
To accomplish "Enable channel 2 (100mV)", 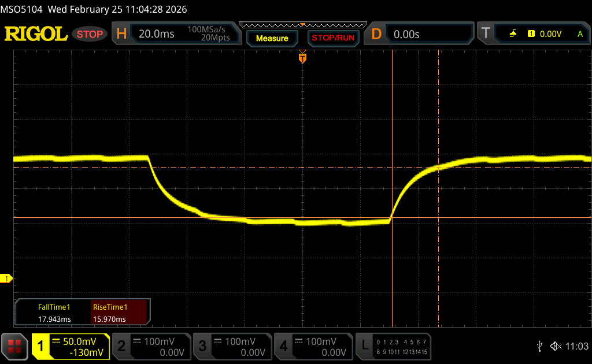I will pyautogui.click(x=150, y=346).
